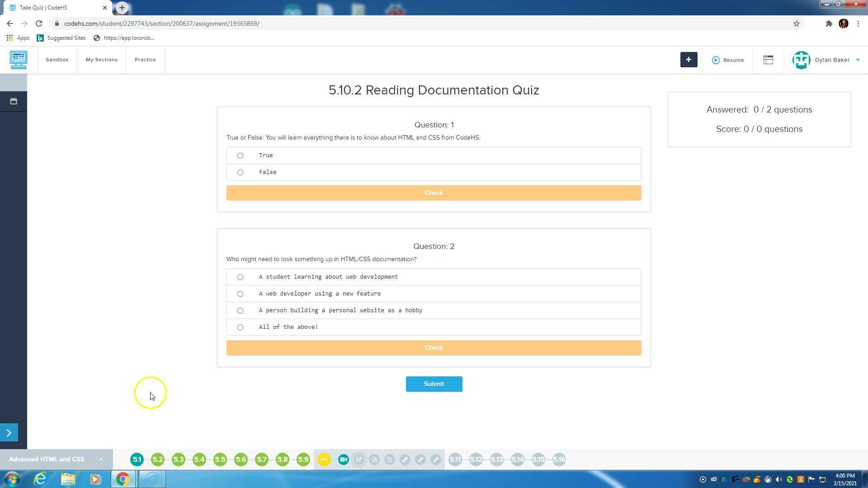Viewport: 868px width, 488px height.
Task: Jump to lesson 5.11 in the progress track
Action: click(x=455, y=459)
